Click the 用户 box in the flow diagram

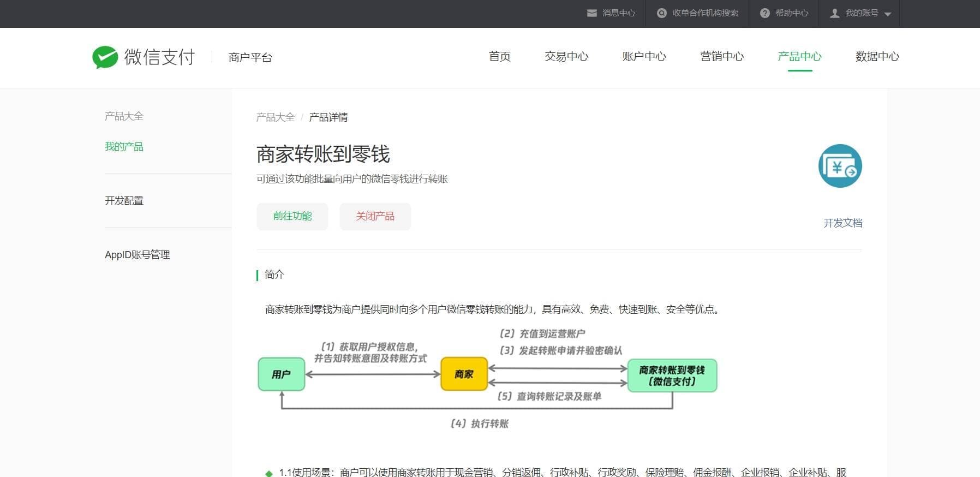pyautogui.click(x=282, y=374)
